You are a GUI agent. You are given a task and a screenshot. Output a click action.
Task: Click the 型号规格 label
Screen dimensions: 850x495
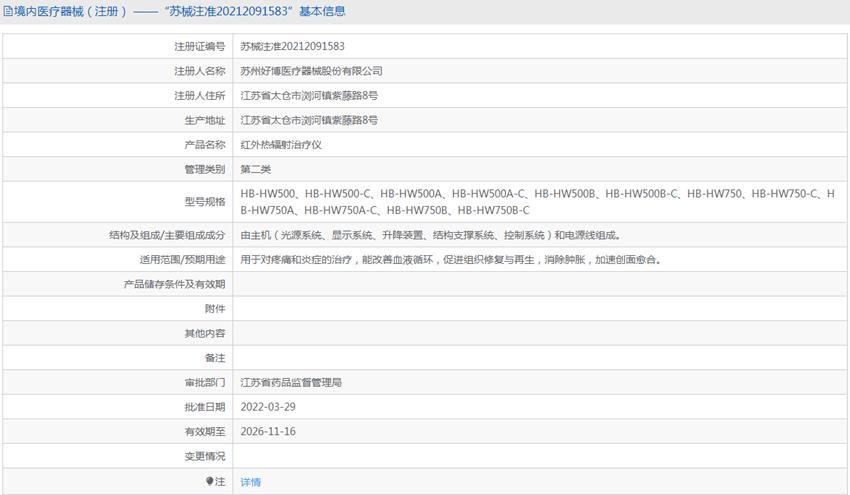[x=205, y=202]
